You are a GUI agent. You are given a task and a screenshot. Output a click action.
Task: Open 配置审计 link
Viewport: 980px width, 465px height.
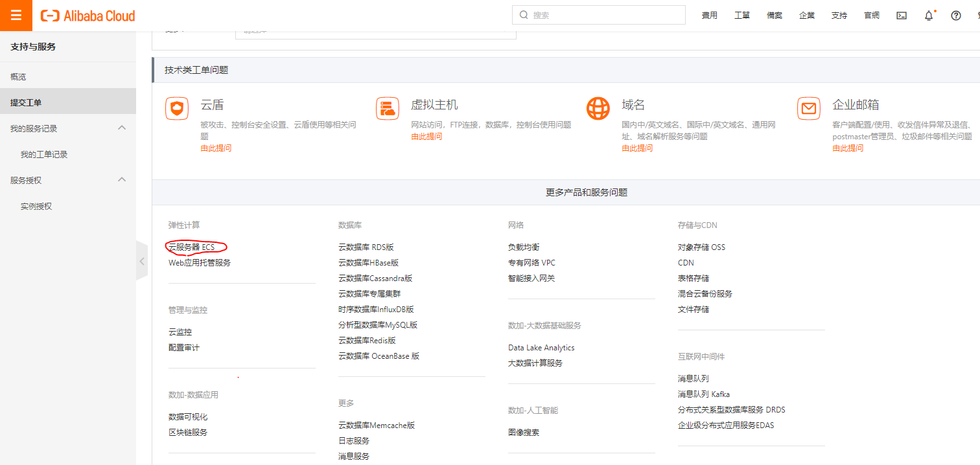(184, 348)
